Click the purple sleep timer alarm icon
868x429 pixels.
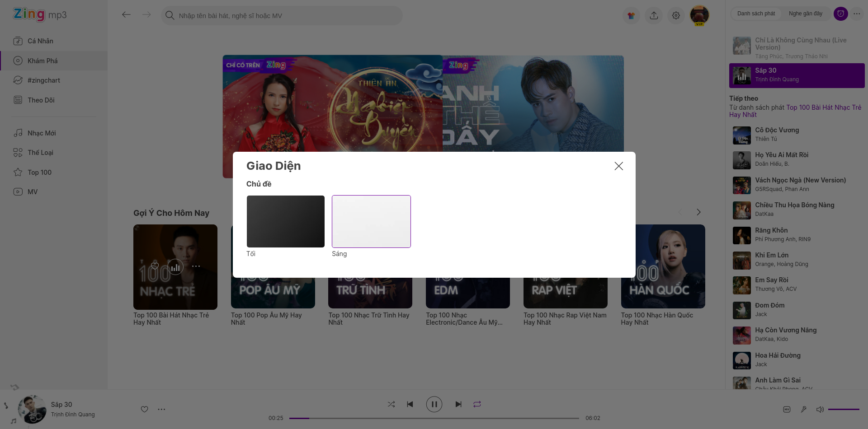coord(840,14)
